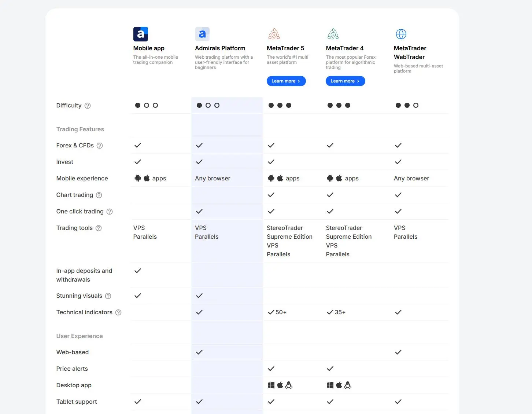Click the Mobile app heading
532x414 pixels.
click(x=149, y=48)
